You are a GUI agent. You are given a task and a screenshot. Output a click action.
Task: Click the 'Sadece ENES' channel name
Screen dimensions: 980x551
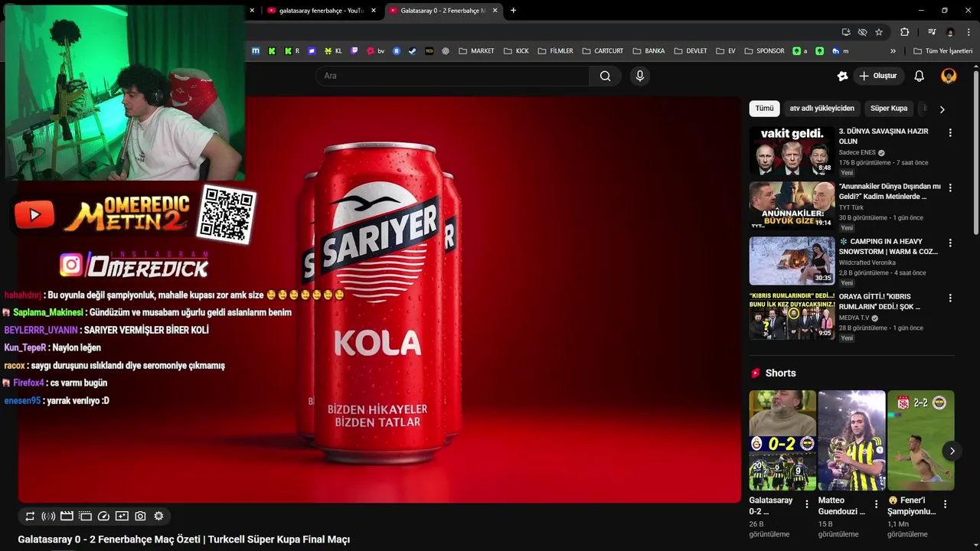click(x=857, y=152)
